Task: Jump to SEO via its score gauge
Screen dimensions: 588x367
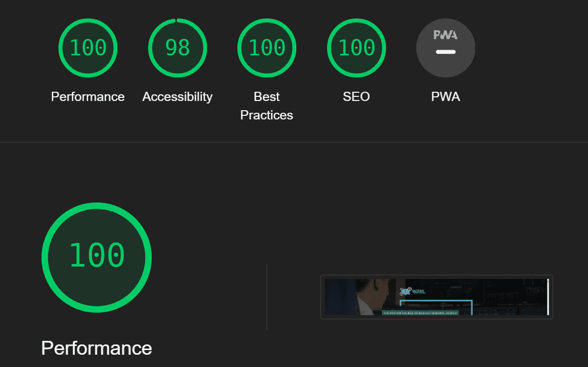Action: click(356, 48)
